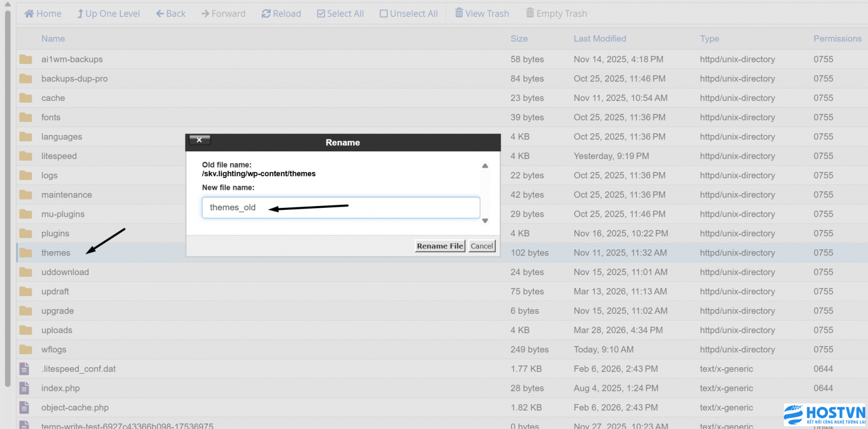868x429 pixels.
Task: Click Unselect All checkbox button
Action: click(x=409, y=14)
